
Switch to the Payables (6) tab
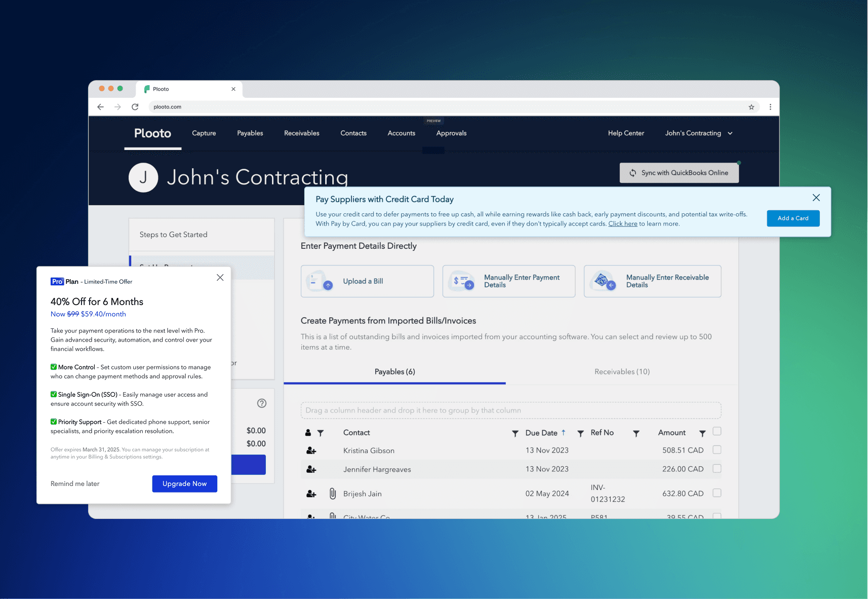(395, 372)
